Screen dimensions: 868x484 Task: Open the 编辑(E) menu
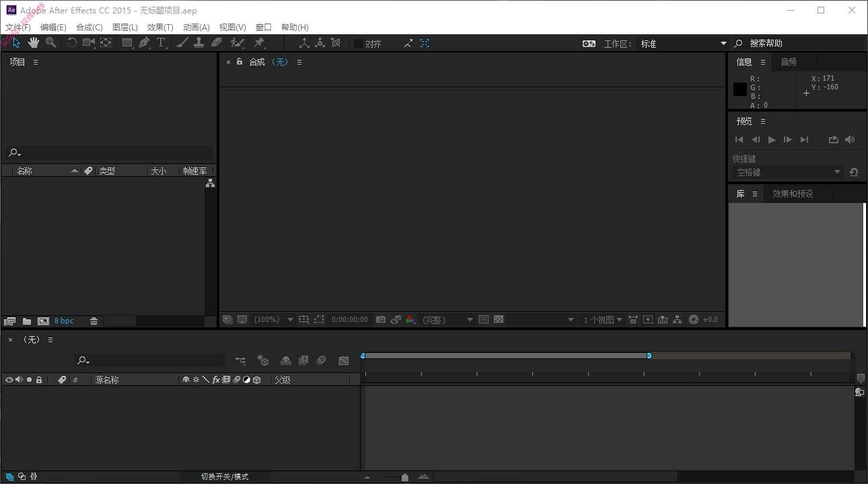tap(53, 28)
